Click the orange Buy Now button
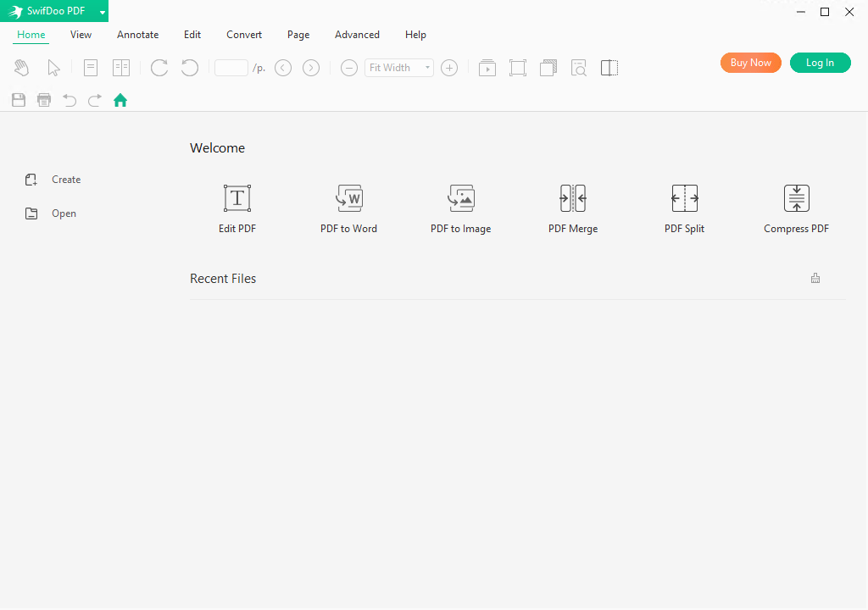 (751, 63)
